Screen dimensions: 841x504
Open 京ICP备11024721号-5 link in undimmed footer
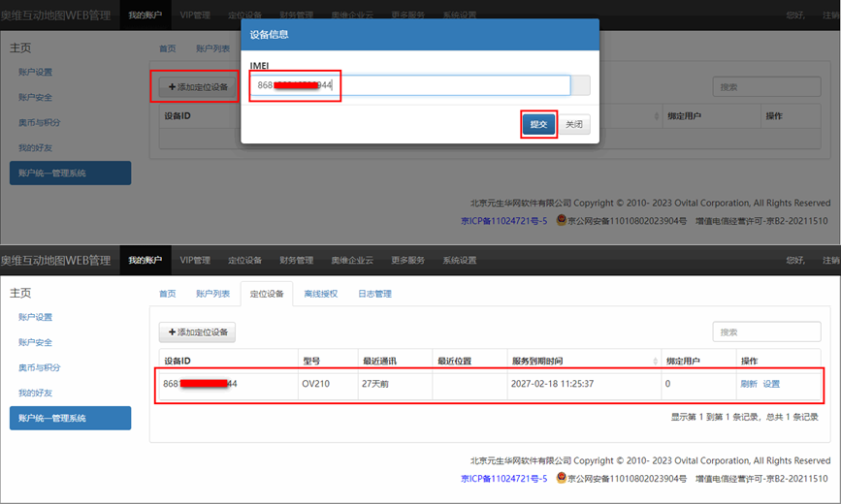coord(504,478)
